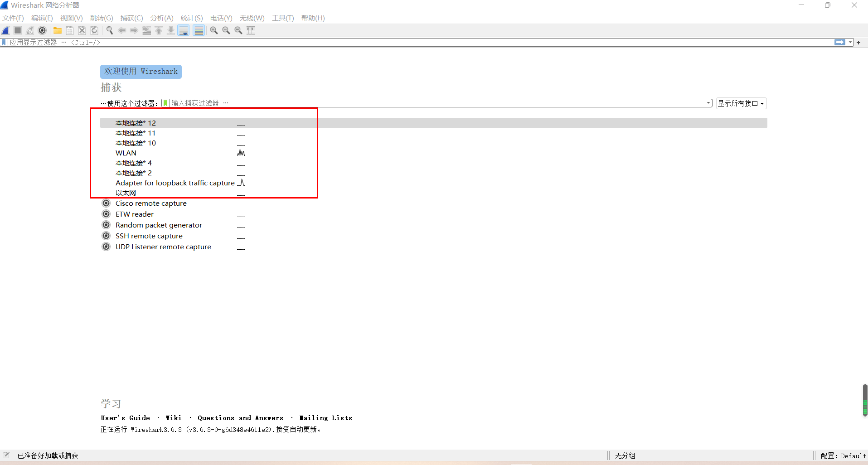This screenshot has height=465, width=868.
Task: Open the 电话(Y) menu
Action: point(221,18)
